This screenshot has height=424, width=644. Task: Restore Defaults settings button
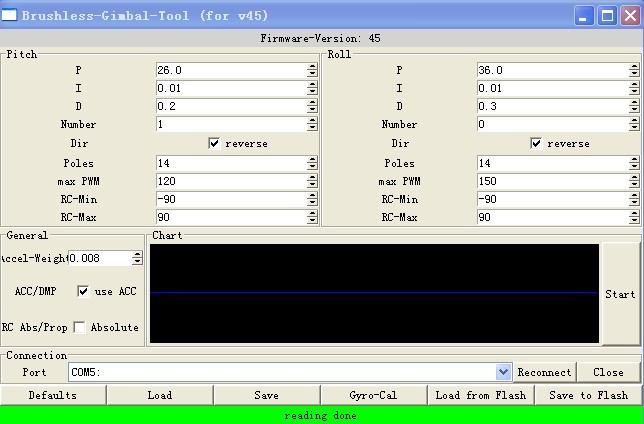point(53,395)
